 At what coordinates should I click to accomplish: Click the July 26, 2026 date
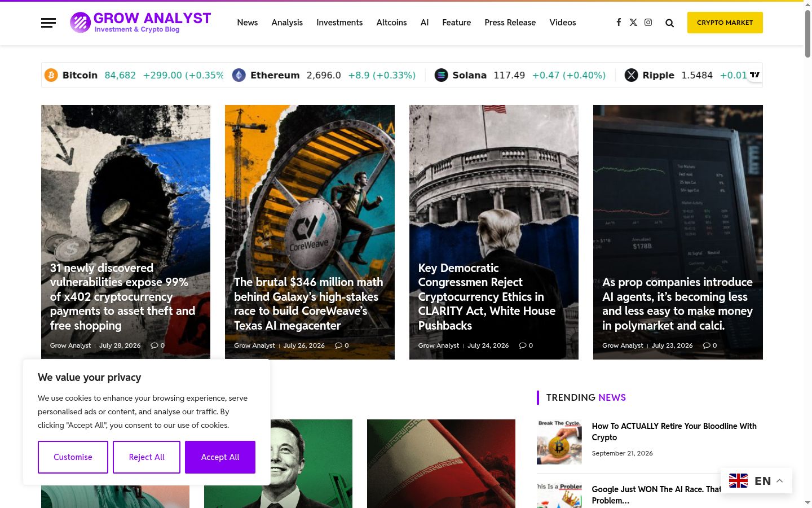pyautogui.click(x=304, y=345)
